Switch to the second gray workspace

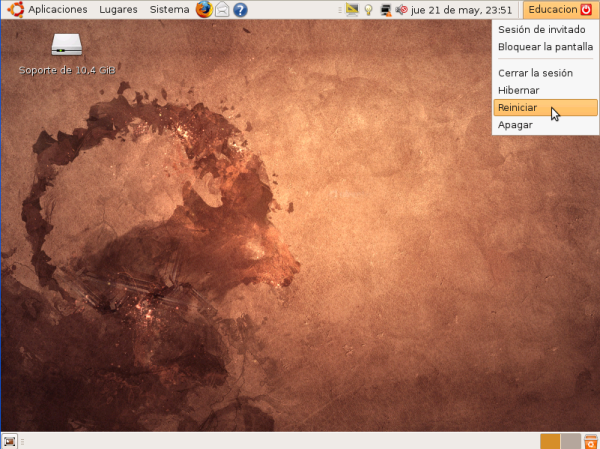(x=570, y=441)
